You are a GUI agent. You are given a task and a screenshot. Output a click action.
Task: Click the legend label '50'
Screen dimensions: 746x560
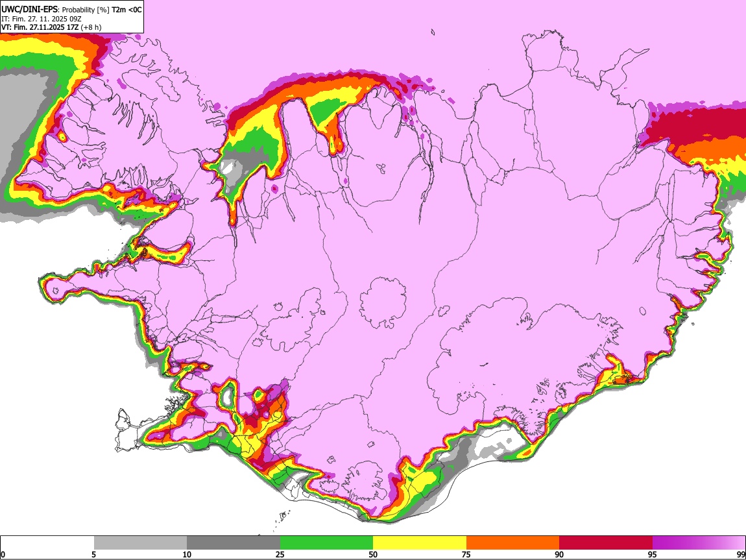373,554
